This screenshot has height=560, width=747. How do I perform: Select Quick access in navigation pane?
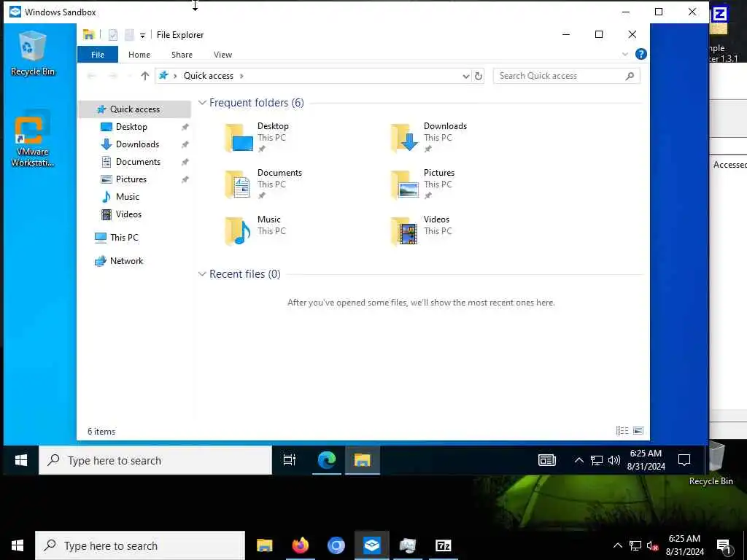point(135,109)
